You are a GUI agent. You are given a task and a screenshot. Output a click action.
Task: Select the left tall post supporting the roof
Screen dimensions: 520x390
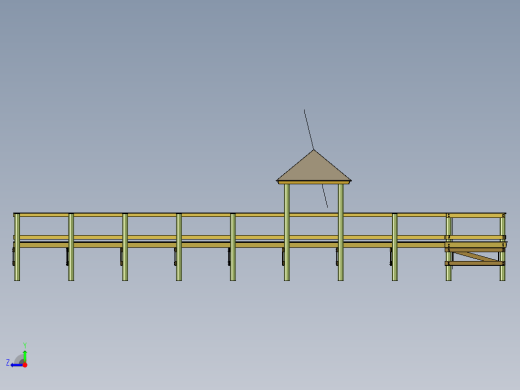(287, 232)
